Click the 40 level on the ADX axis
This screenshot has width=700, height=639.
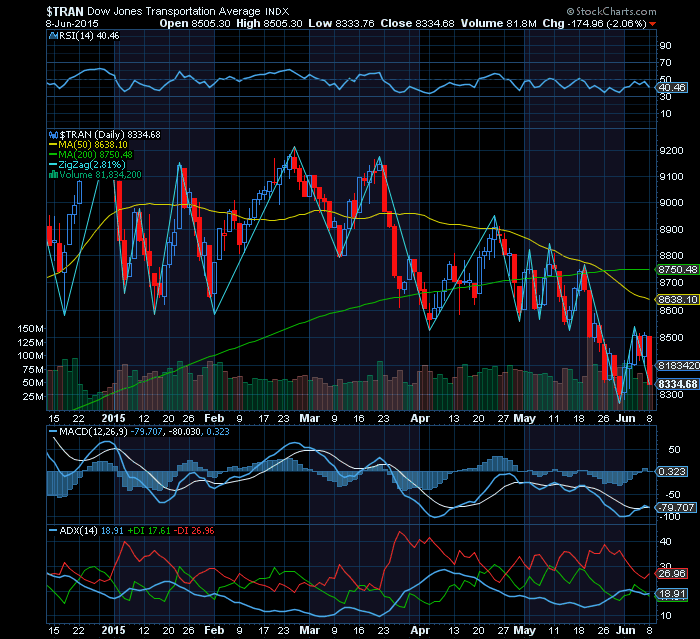[x=665, y=542]
